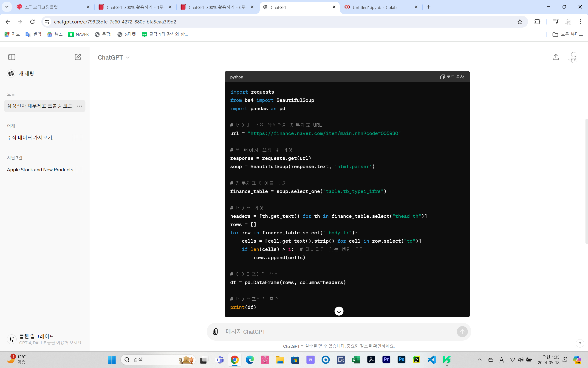View site information icon in address bar
The width and height of the screenshot is (588, 368).
click(x=47, y=22)
